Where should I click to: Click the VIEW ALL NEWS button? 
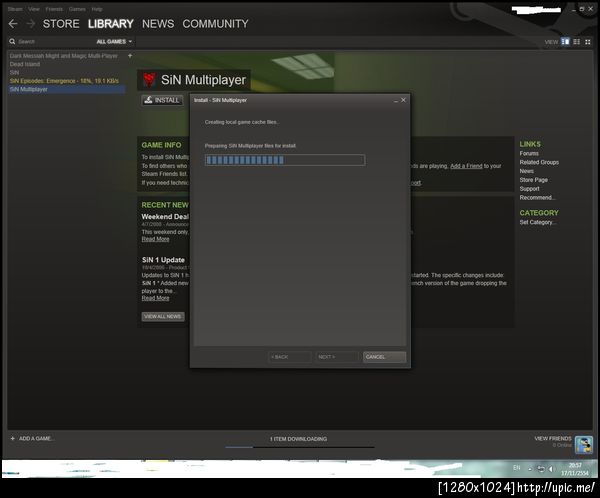(x=163, y=317)
